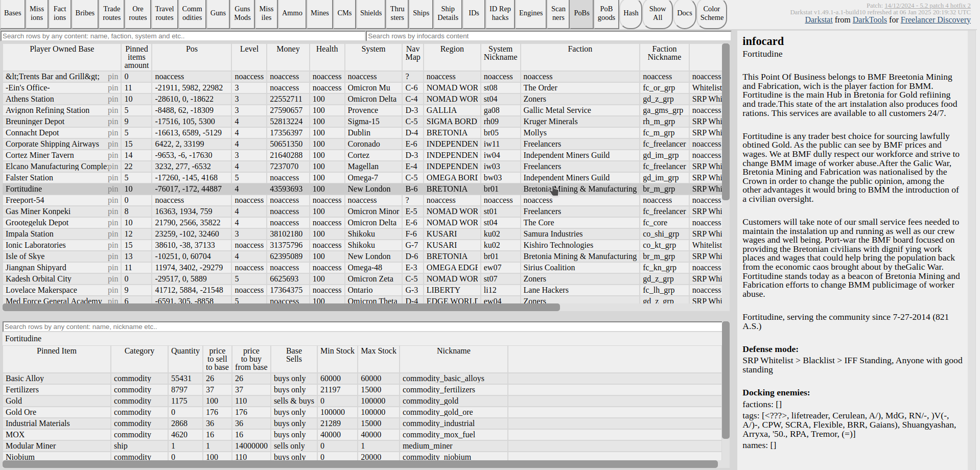Open the PoB goods tab
The image size is (980, 470).
pos(606,13)
